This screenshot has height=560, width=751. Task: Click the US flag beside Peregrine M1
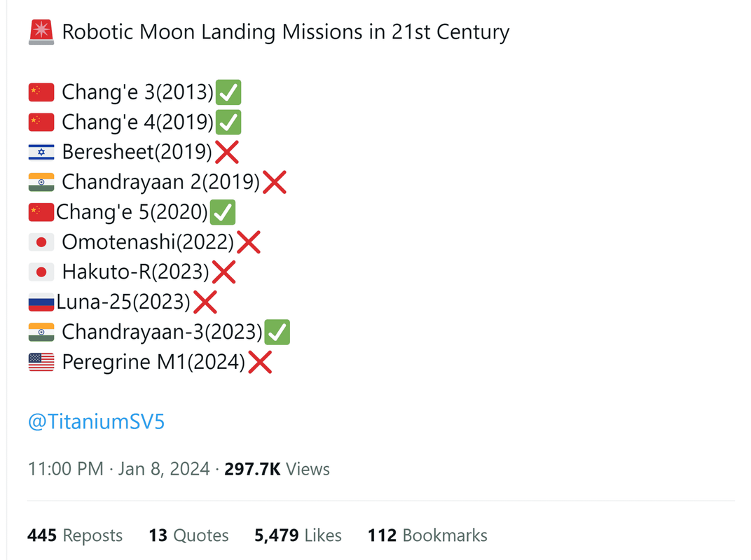pyautogui.click(x=41, y=362)
